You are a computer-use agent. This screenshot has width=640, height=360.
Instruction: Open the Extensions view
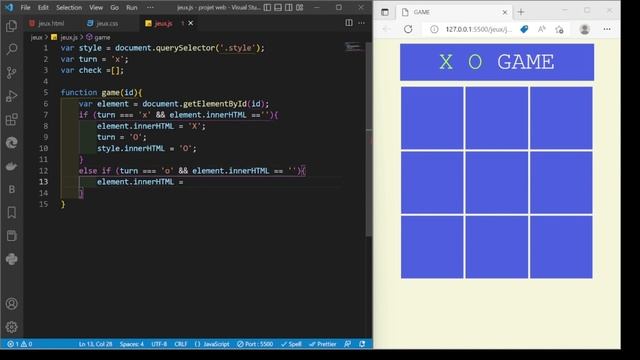(x=11, y=120)
